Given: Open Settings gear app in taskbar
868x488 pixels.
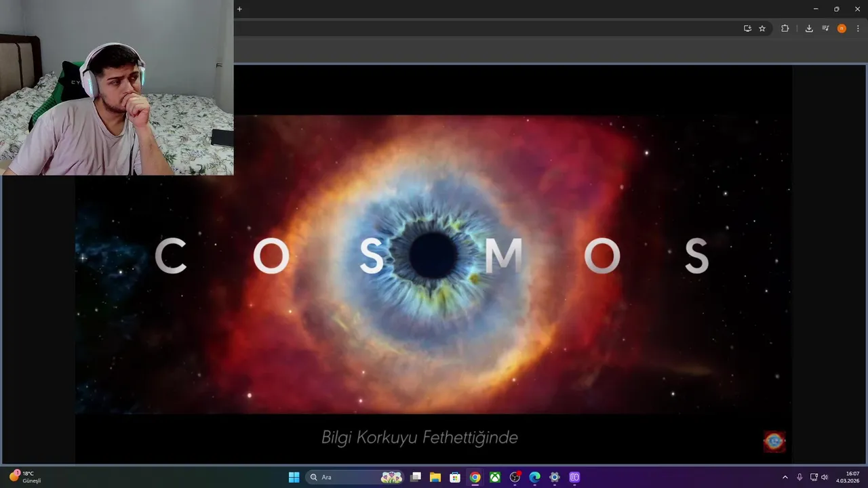Looking at the screenshot, I should [x=555, y=477].
